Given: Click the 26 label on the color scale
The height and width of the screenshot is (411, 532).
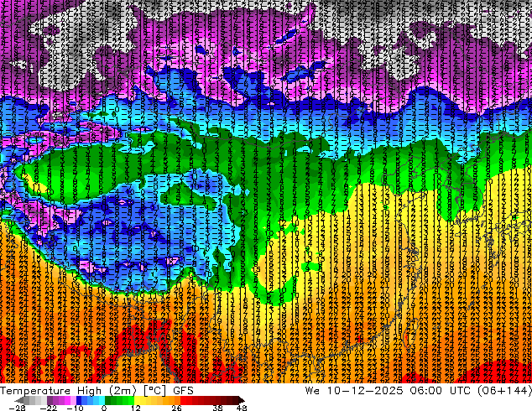Looking at the screenshot, I should coord(176,408).
